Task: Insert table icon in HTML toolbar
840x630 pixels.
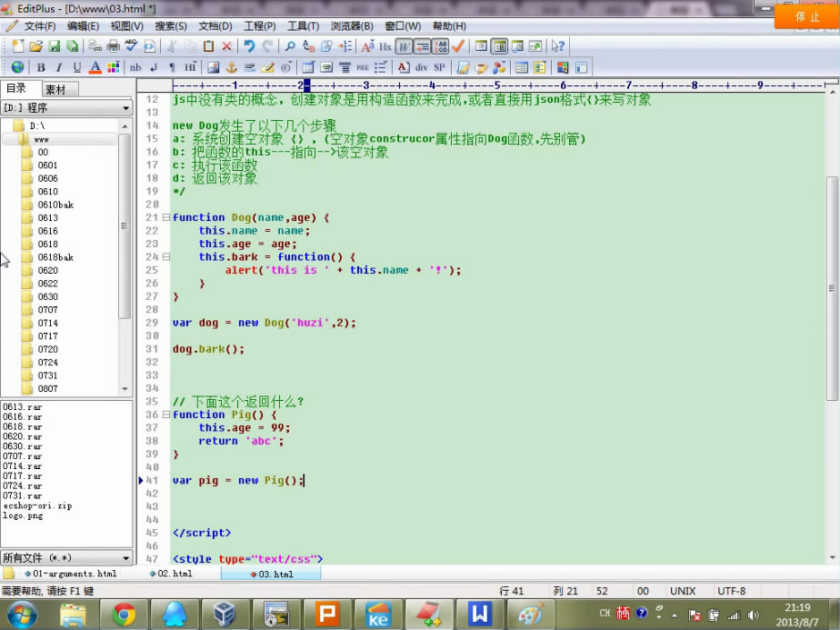Action: point(308,67)
